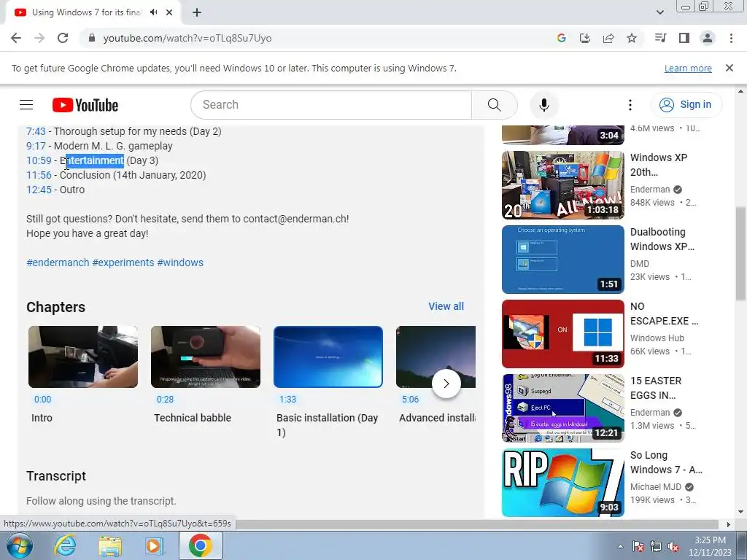Screen dimensions: 747x560
Task: Open the muted volume tray icon
Action: (x=673, y=546)
